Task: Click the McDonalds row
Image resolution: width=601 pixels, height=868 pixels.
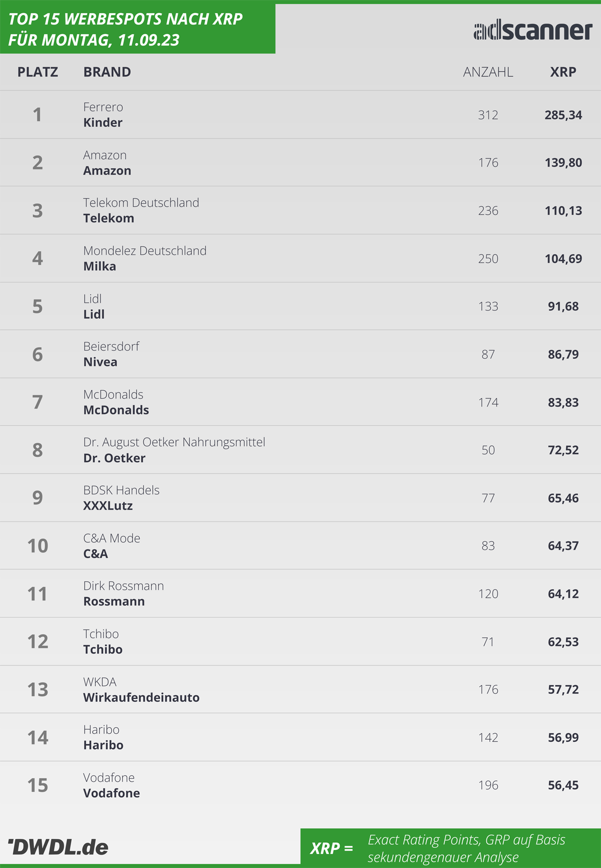Action: [x=300, y=402]
